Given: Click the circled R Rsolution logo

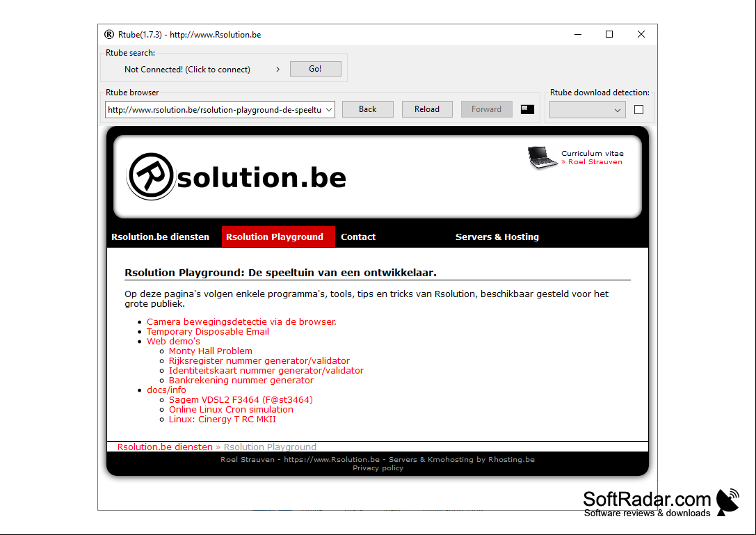Looking at the screenshot, I should pos(150,176).
